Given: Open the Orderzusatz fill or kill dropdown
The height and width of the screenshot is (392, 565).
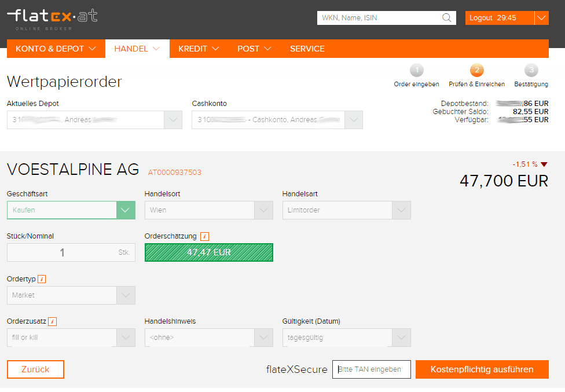Looking at the screenshot, I should coord(71,338).
